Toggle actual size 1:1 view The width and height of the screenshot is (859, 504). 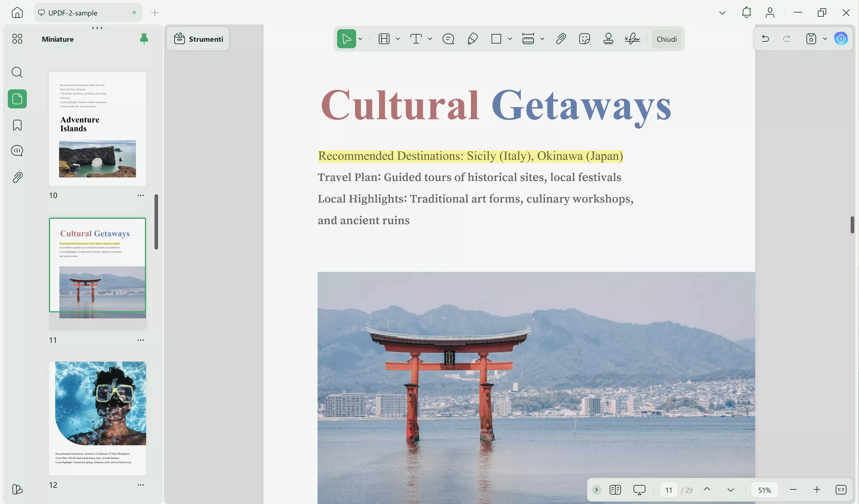[841, 490]
